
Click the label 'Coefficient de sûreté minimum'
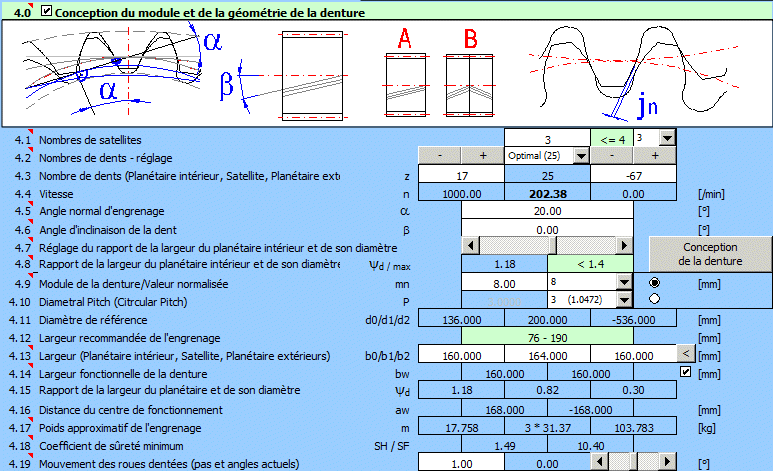tap(111, 446)
